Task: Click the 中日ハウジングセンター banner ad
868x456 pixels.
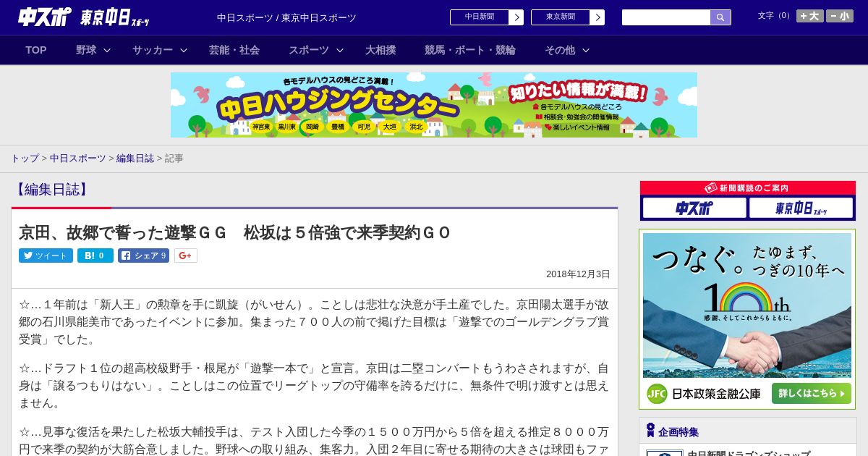Action: 434,105
